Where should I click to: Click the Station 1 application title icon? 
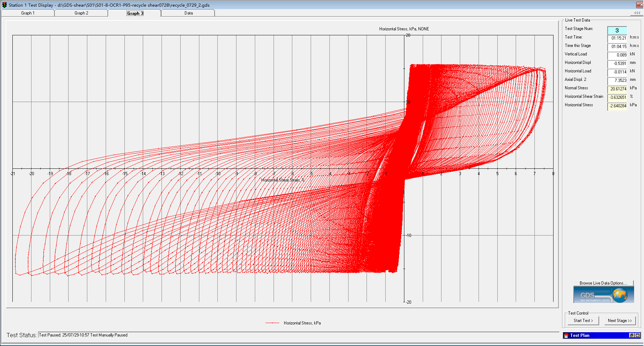[x=4, y=5]
